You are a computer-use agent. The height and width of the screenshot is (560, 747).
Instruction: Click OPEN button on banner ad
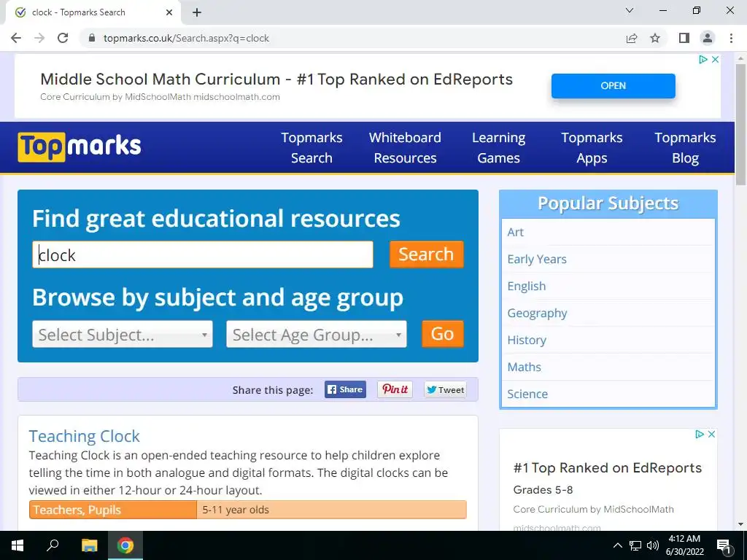(x=613, y=86)
